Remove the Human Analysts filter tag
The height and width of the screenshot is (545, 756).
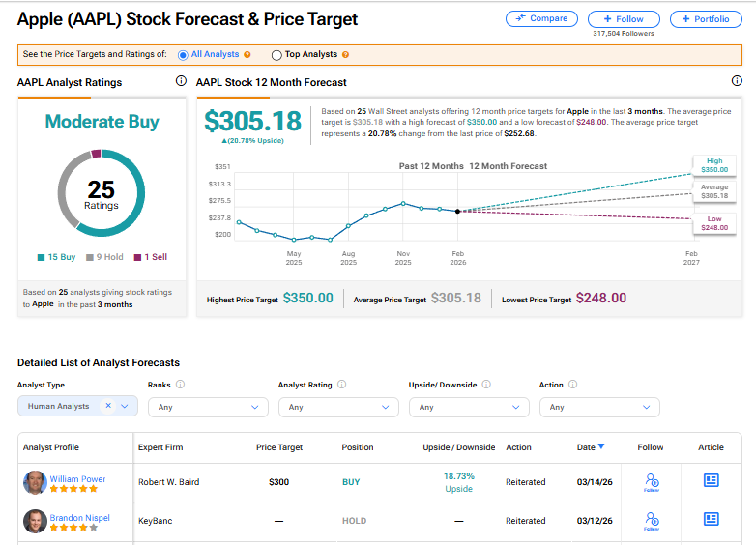(108, 407)
